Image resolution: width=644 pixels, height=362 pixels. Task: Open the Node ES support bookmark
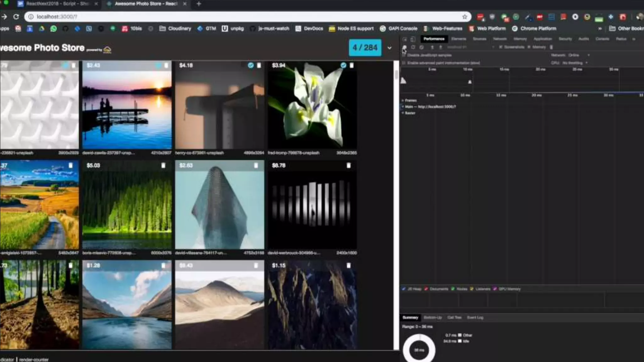click(351, 29)
